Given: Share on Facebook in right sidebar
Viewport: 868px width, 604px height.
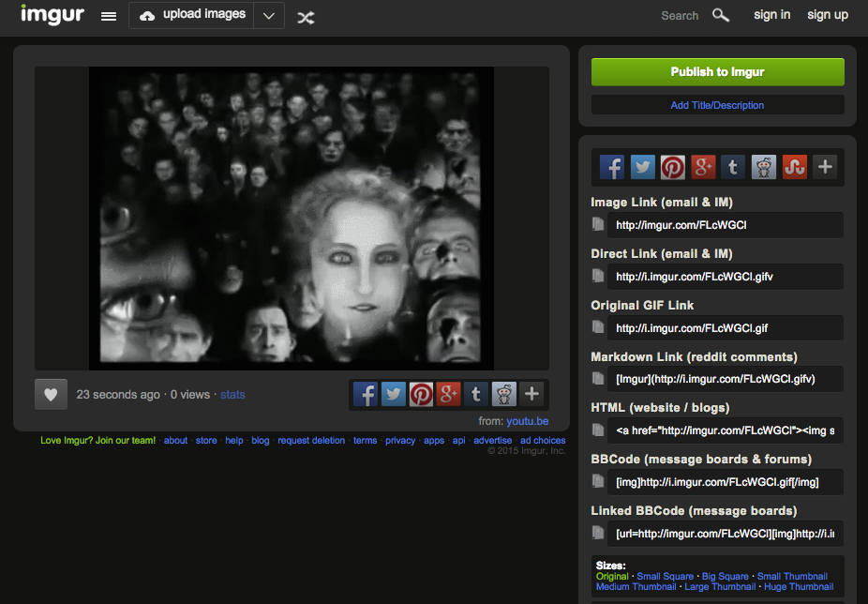Looking at the screenshot, I should 612,167.
